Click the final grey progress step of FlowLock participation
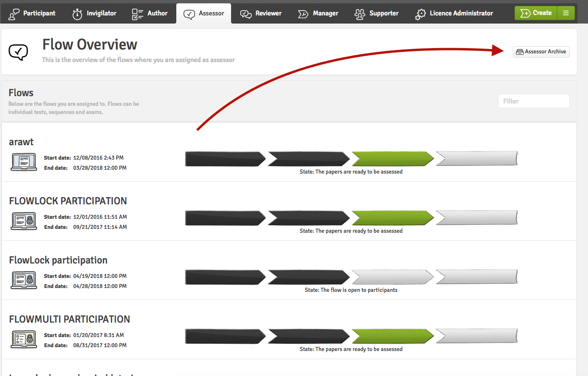The width and height of the screenshot is (588, 376). tap(476, 277)
